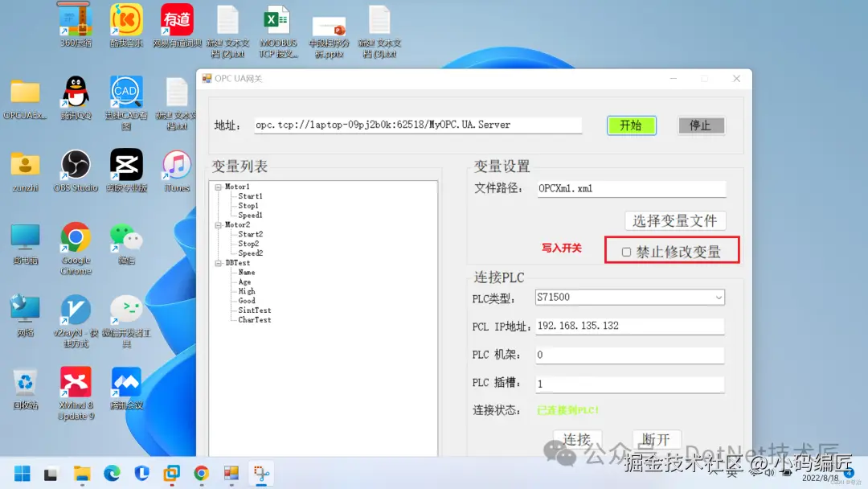The image size is (868, 489).
Task: Select Name under DBTest
Action: point(247,273)
